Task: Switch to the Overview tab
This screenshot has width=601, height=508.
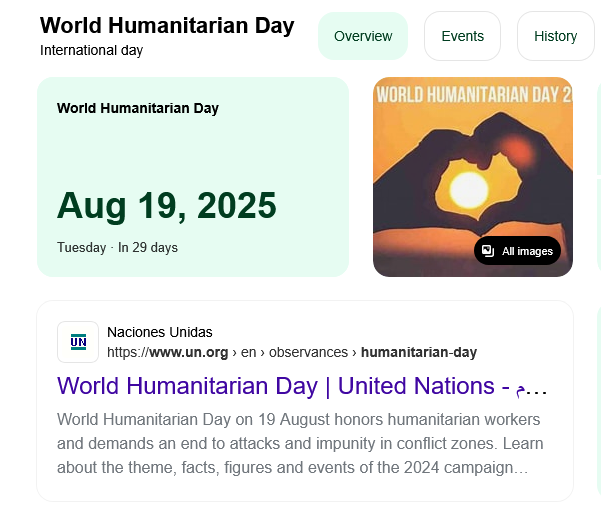Action: (x=363, y=36)
